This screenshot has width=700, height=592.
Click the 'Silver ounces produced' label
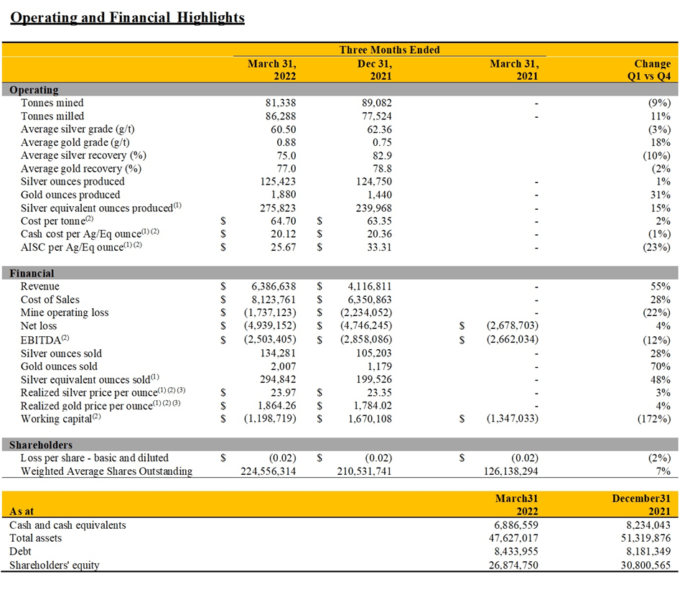[73, 181]
